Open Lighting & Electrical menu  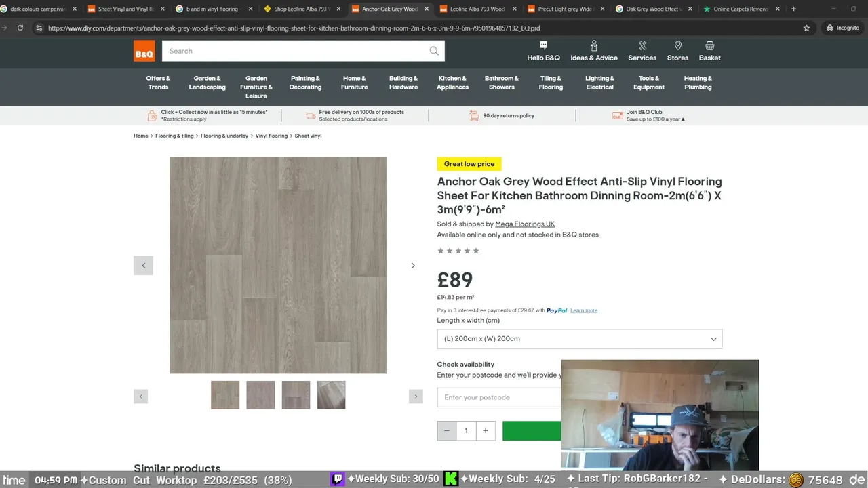[599, 83]
